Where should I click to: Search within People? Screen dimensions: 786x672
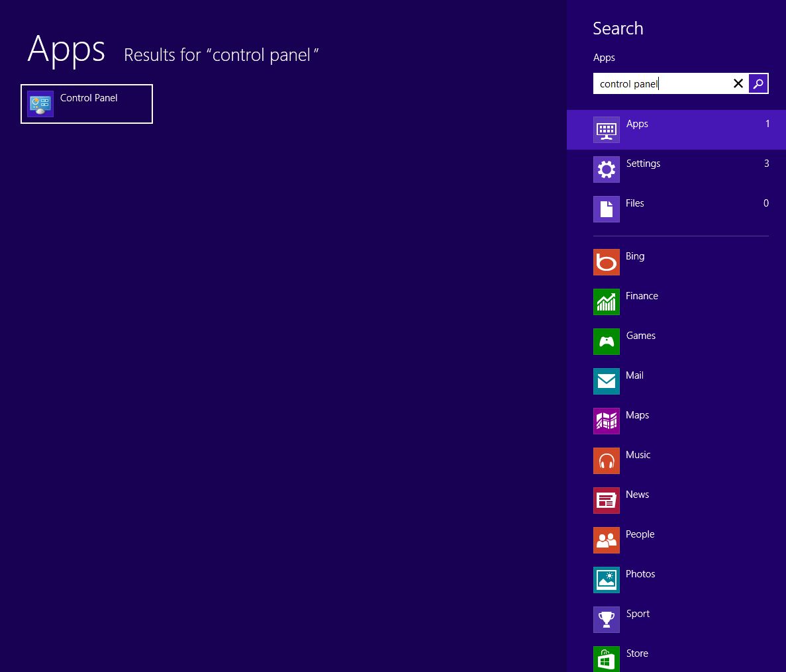point(676,540)
